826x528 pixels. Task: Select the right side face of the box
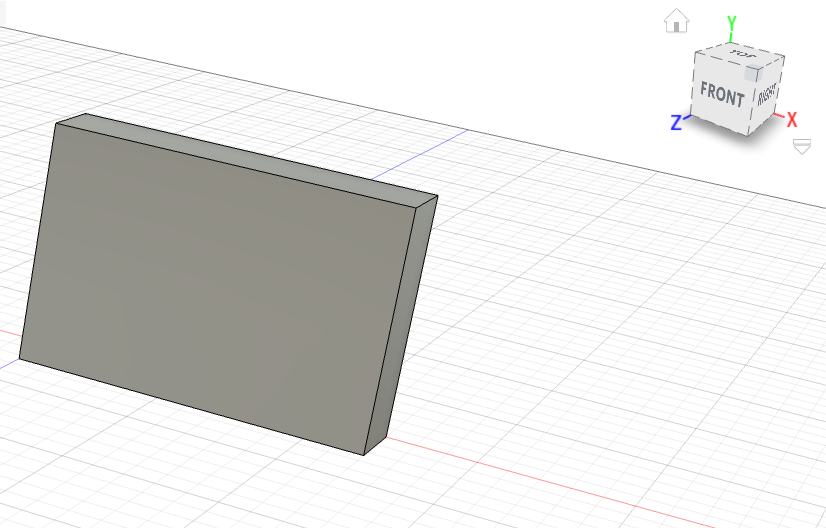coord(401,327)
